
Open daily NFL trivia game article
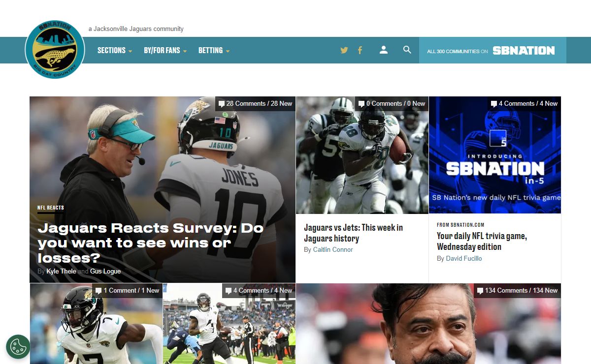click(x=482, y=242)
